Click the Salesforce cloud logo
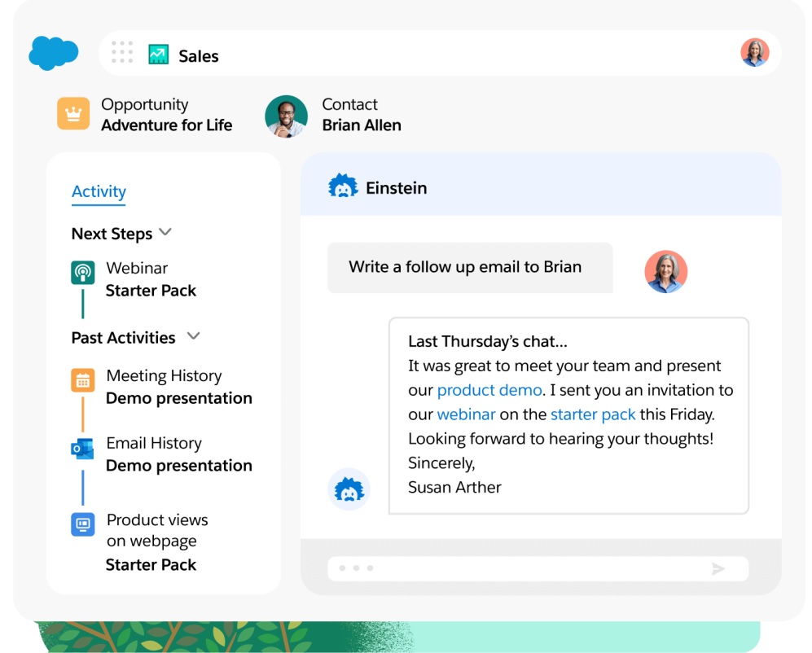Viewport: 812px width, 653px height. (x=53, y=53)
